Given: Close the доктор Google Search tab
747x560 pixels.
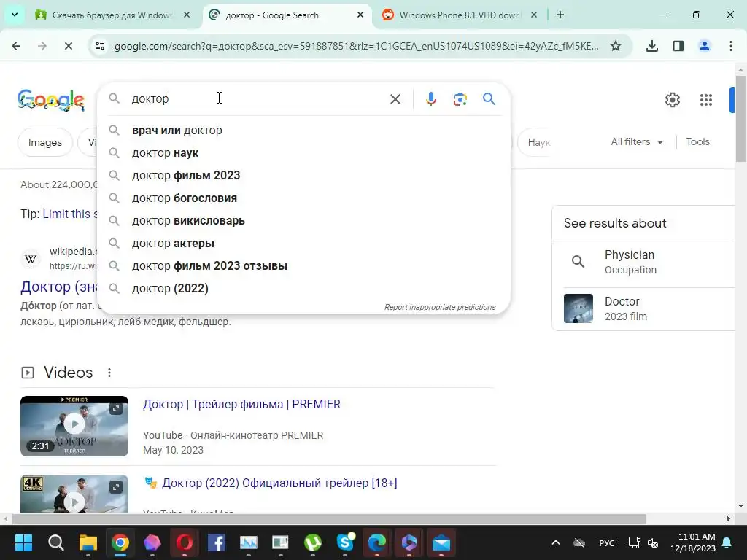Looking at the screenshot, I should 360,15.
